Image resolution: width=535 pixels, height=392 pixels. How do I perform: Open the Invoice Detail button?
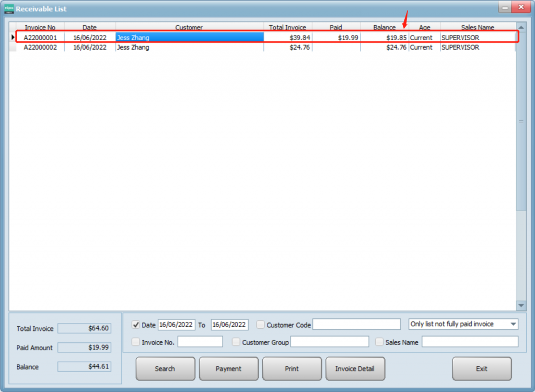(x=355, y=368)
